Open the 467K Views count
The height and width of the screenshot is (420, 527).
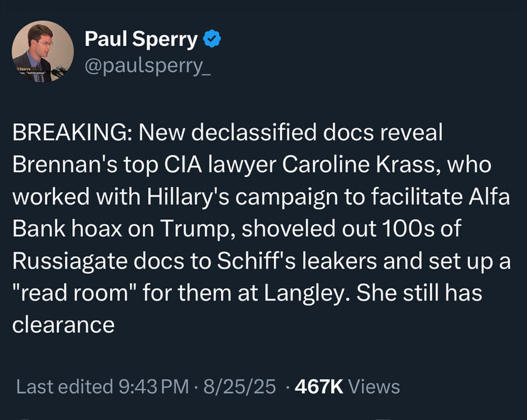pyautogui.click(x=347, y=386)
